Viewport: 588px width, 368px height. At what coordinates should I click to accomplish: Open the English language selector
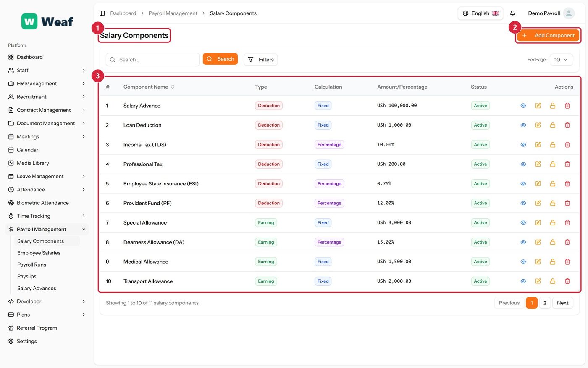(x=480, y=13)
